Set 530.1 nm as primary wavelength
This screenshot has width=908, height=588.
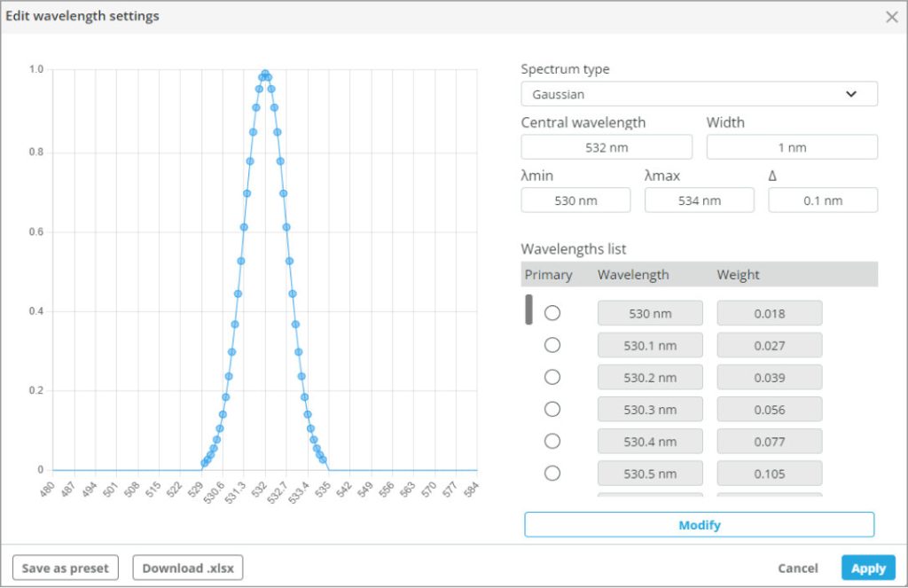pyautogui.click(x=552, y=345)
